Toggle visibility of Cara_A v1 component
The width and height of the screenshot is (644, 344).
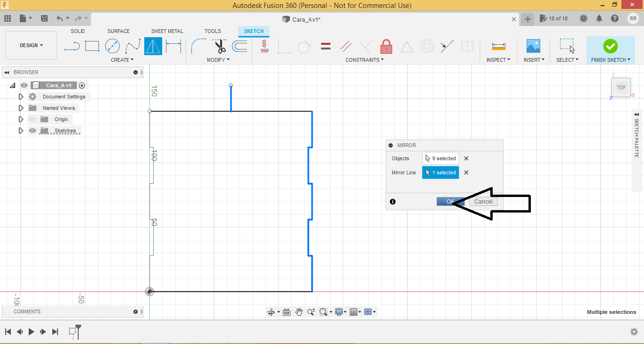24,85
